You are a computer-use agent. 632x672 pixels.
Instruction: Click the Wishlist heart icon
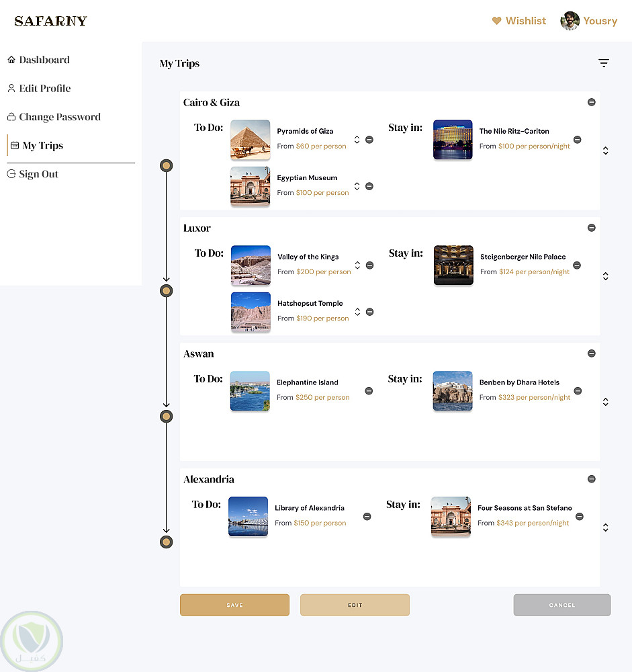pyautogui.click(x=497, y=21)
